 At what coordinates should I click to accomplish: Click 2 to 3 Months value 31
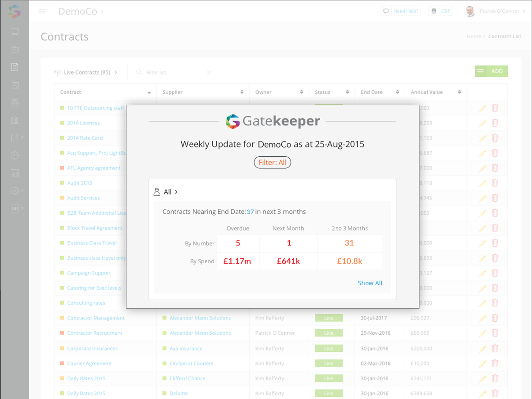coord(349,243)
